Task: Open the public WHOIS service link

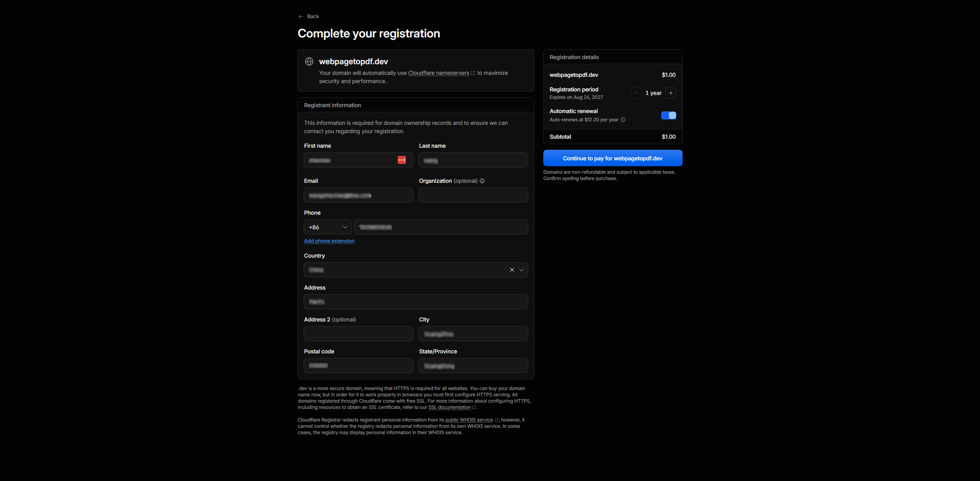Action: 469,420
